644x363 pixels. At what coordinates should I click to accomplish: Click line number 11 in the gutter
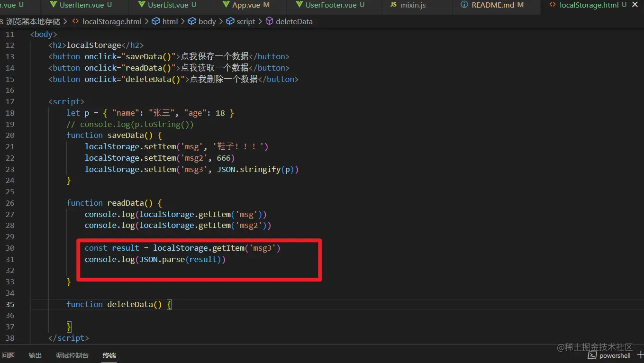coord(10,34)
